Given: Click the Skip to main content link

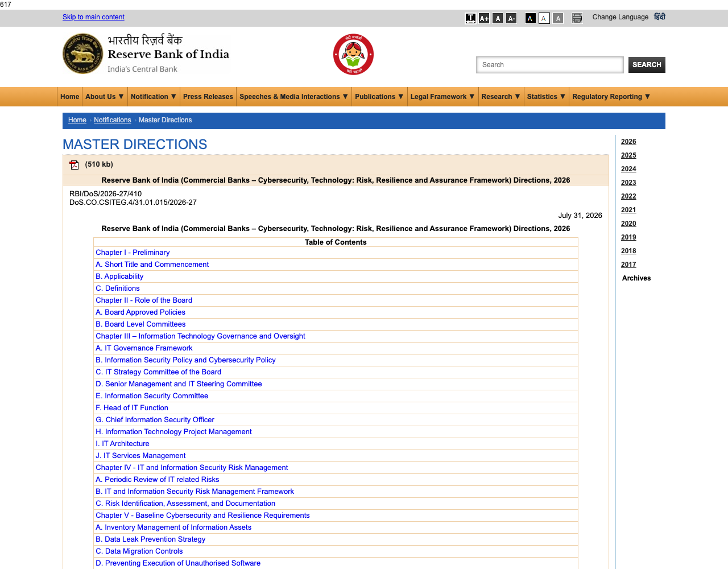Looking at the screenshot, I should (x=93, y=17).
